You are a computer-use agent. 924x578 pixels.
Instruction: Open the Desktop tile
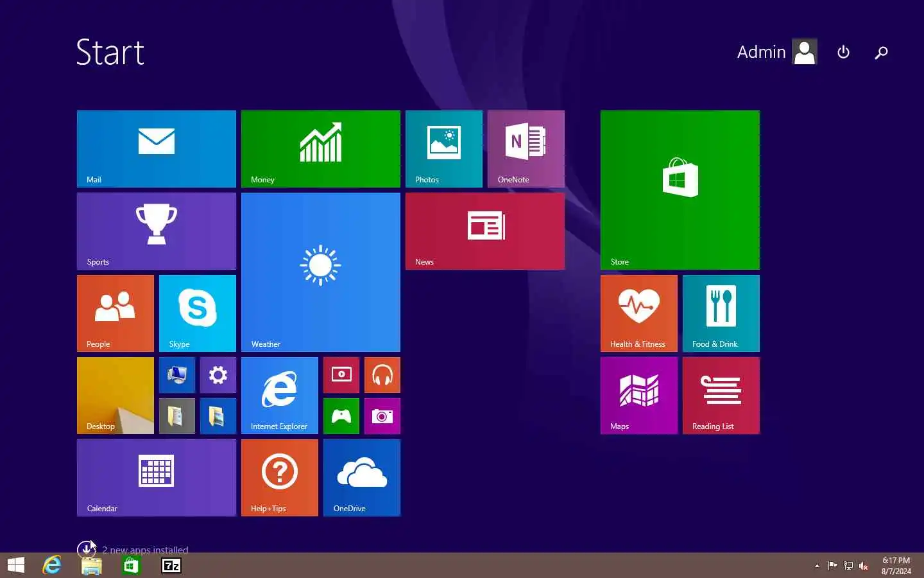116,396
